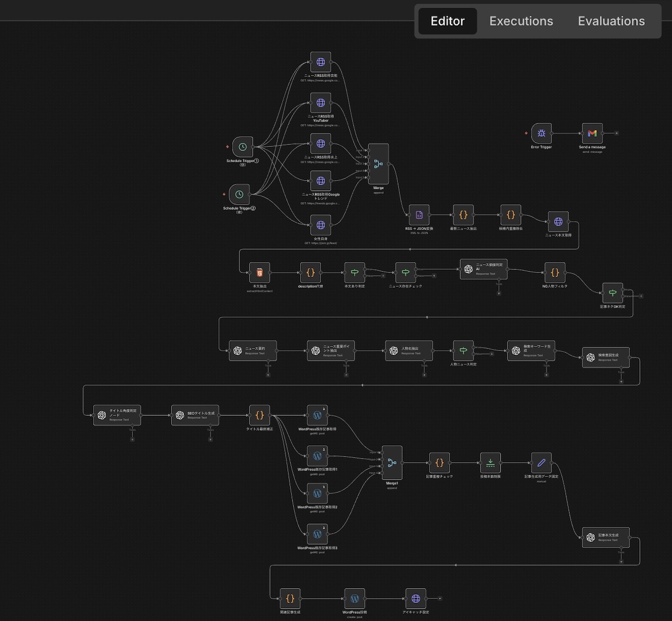Open the 投稿本数制限 limit node

(x=490, y=463)
